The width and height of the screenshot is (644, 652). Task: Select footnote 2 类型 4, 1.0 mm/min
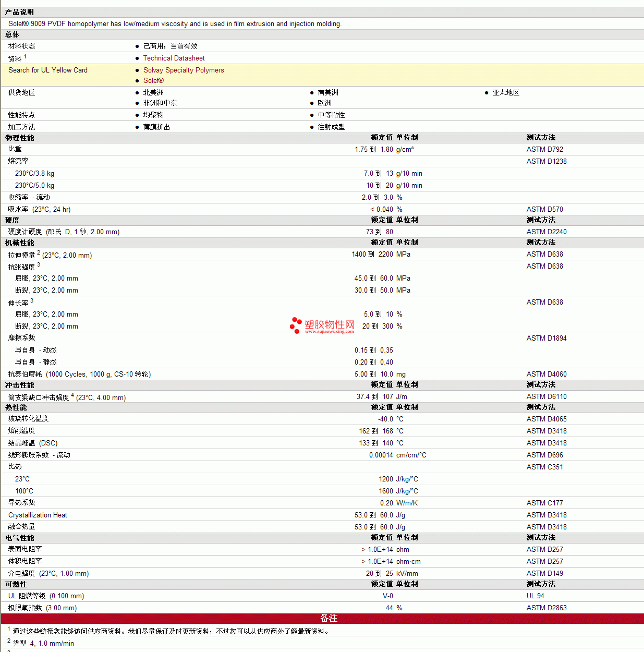[x=41, y=643]
